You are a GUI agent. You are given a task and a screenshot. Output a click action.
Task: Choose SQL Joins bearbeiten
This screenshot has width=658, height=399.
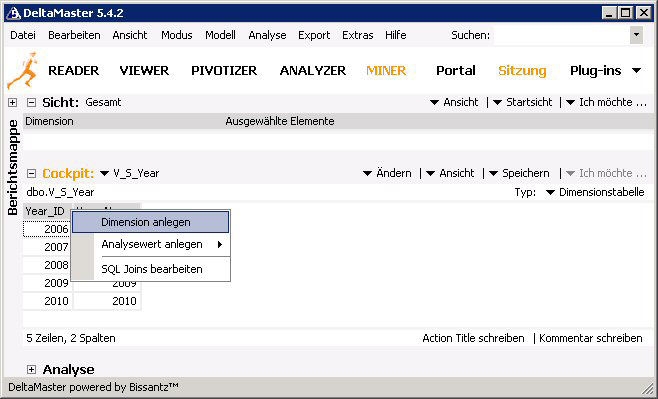point(151,269)
